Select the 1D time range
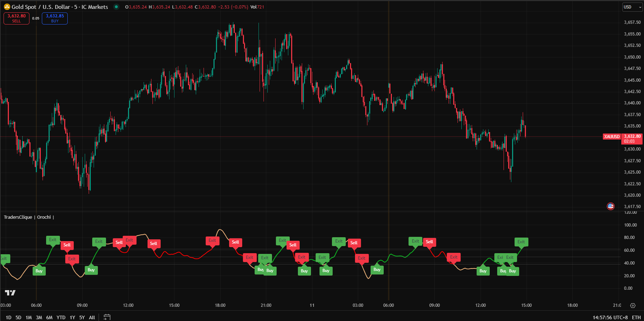This screenshot has width=644, height=321. pos(9,317)
